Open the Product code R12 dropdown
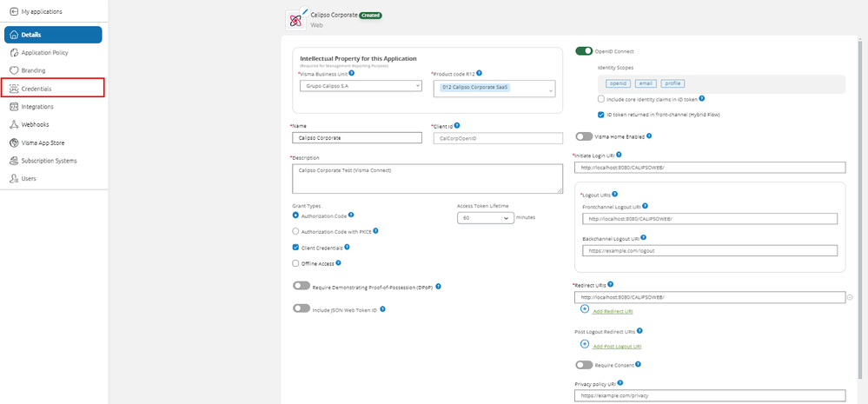 click(494, 89)
